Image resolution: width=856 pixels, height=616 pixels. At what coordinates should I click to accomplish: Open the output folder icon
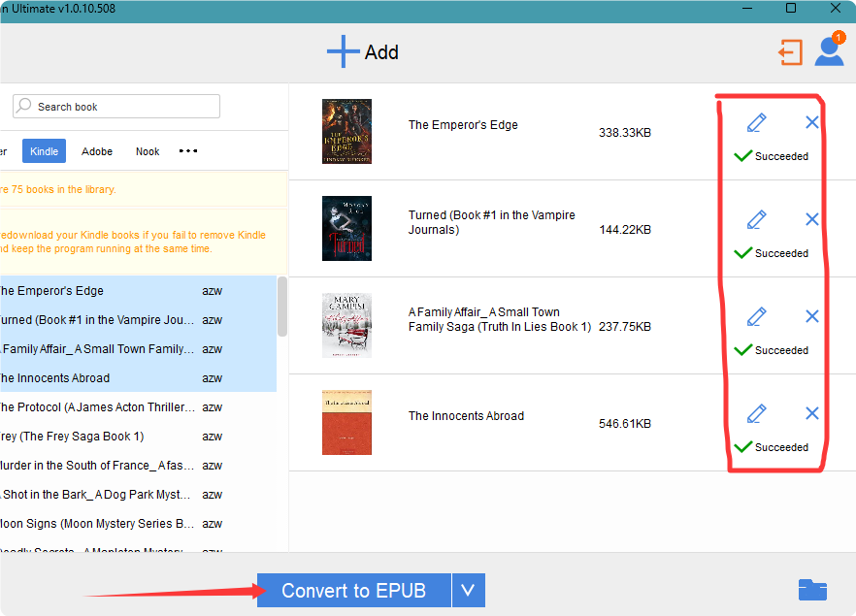tap(812, 590)
